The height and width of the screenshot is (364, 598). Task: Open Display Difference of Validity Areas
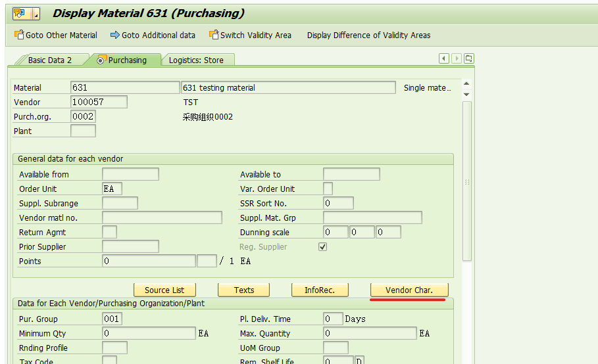[x=369, y=35]
